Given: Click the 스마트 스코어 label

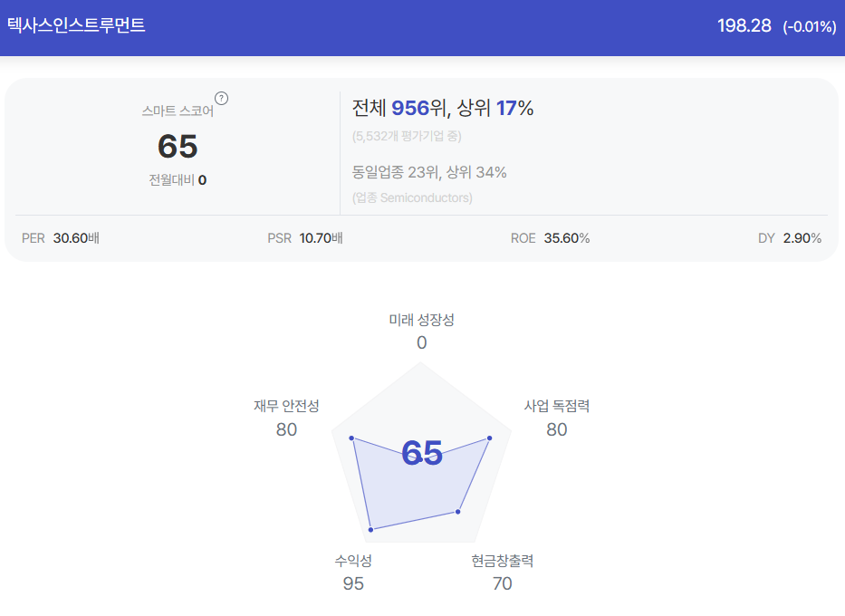Looking at the screenshot, I should tap(178, 111).
